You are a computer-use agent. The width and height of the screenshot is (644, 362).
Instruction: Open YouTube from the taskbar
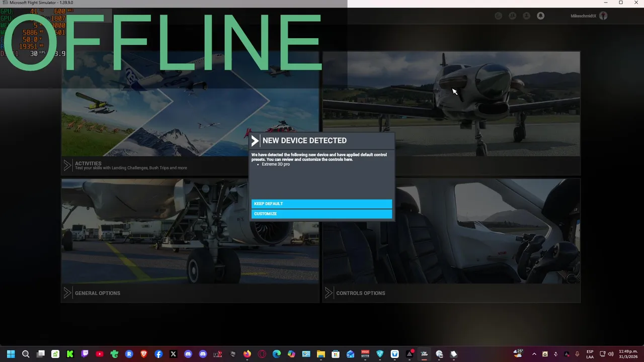(x=100, y=354)
